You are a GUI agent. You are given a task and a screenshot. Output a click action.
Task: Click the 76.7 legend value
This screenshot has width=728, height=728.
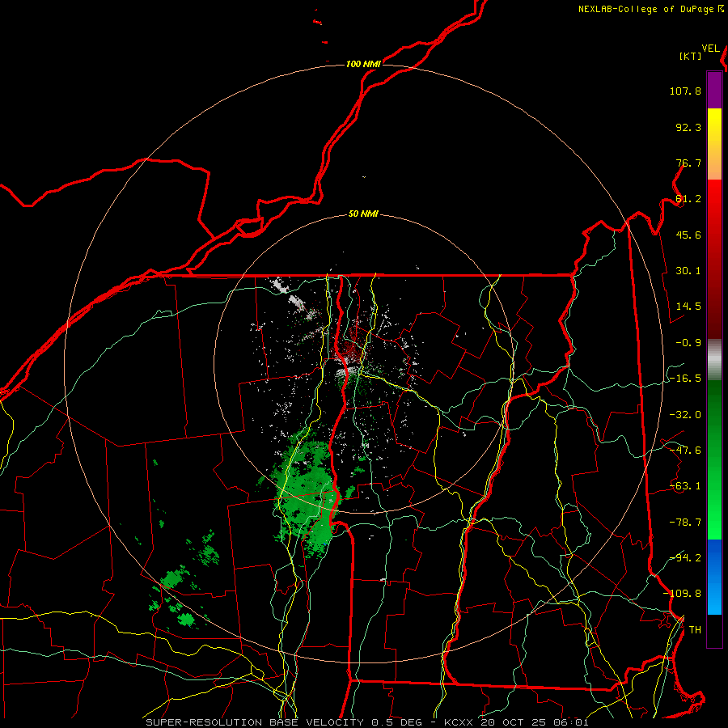[x=688, y=163]
